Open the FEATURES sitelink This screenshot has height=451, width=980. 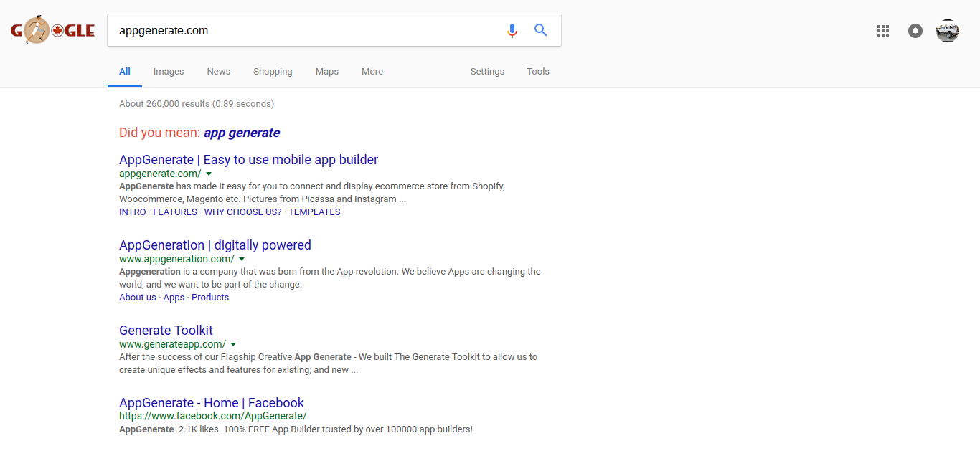pos(175,212)
